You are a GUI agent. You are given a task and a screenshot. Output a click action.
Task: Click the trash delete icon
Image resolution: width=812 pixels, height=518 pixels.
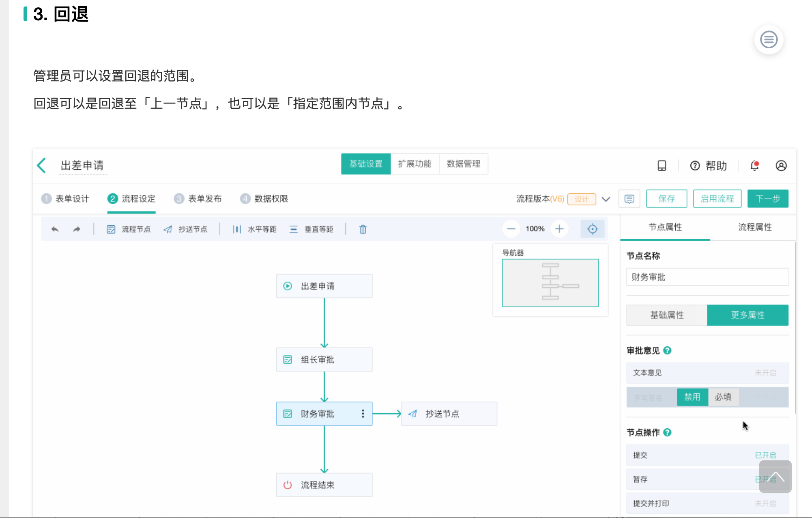[363, 229]
